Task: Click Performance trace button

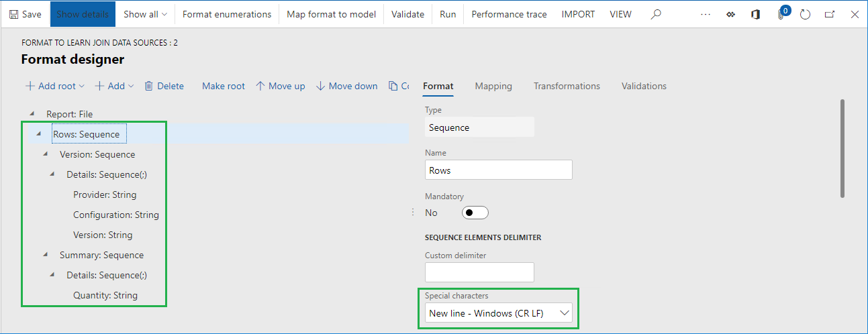Action: pos(509,14)
